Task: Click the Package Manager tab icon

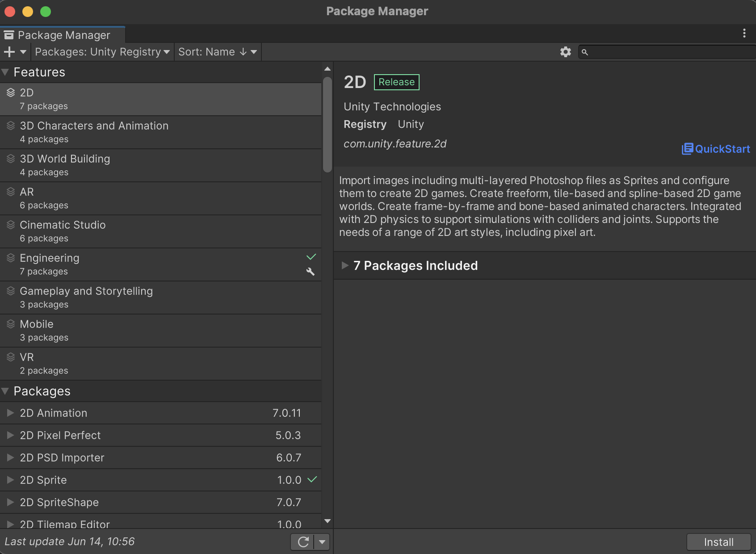Action: point(9,35)
